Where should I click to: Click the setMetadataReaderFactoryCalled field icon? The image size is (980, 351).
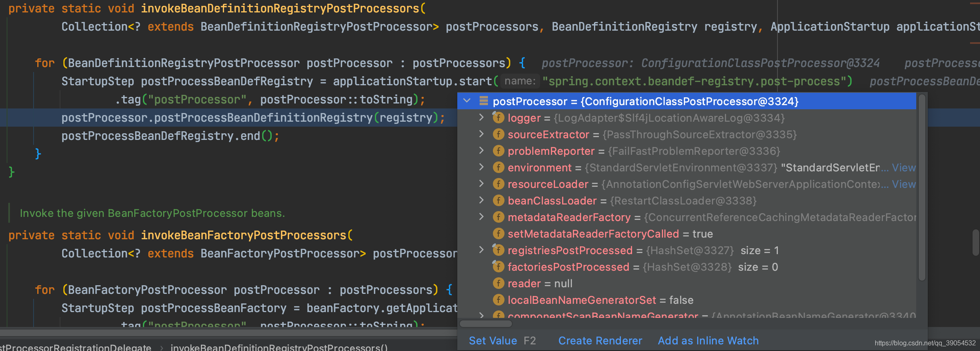(498, 233)
